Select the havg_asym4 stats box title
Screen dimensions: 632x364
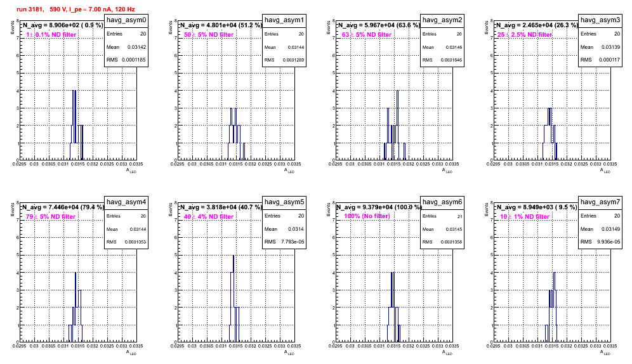point(126,202)
